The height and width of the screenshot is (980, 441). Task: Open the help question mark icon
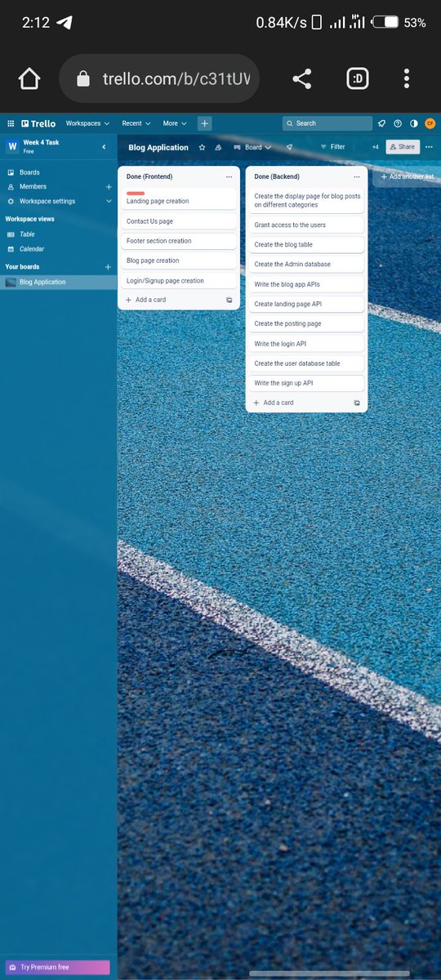coord(398,123)
